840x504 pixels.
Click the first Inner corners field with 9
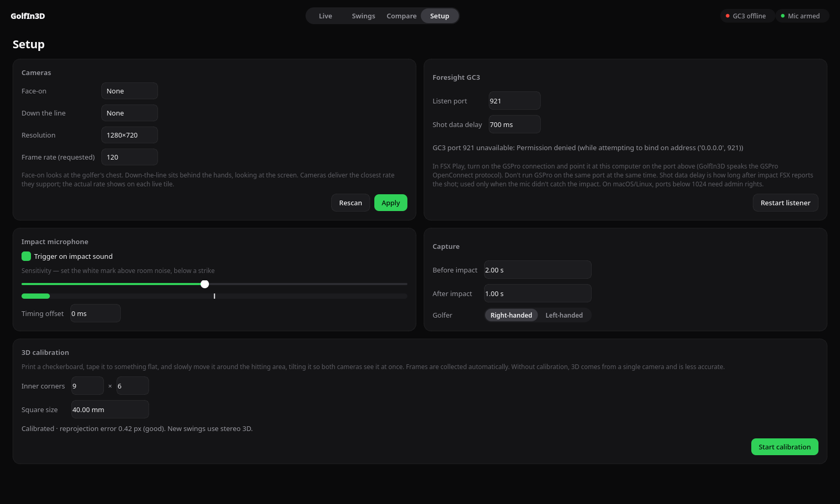coord(88,386)
